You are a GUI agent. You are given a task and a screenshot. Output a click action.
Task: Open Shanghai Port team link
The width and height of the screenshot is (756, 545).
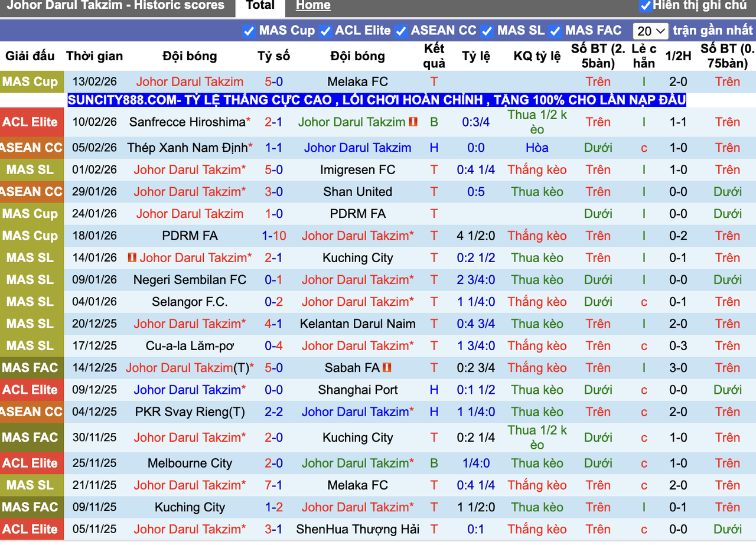[358, 390]
